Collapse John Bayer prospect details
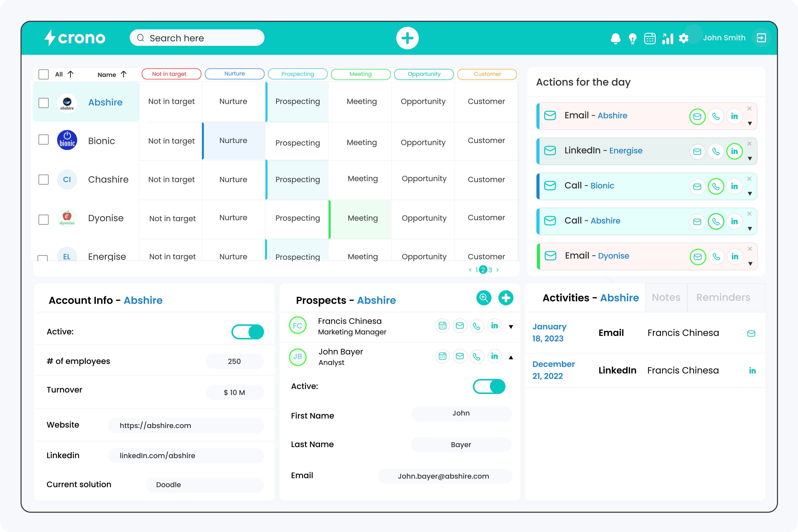Viewport: 798px width, 532px height. click(x=511, y=357)
